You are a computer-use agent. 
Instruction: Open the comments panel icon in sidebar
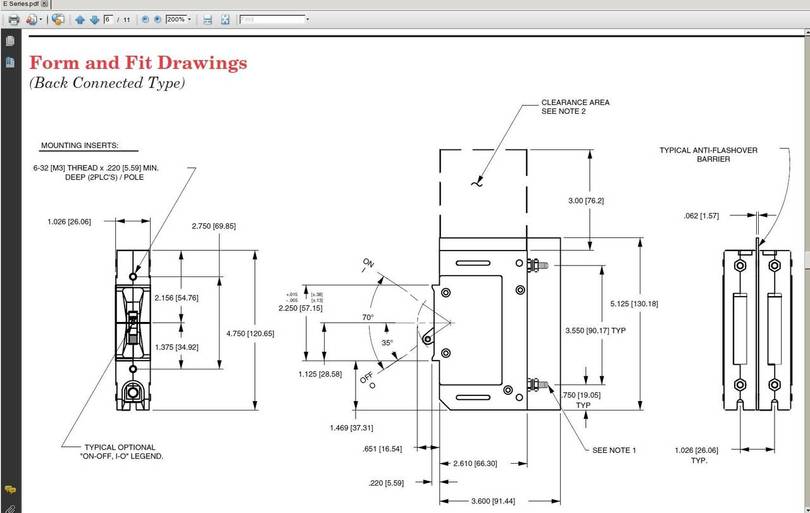tap(10, 489)
